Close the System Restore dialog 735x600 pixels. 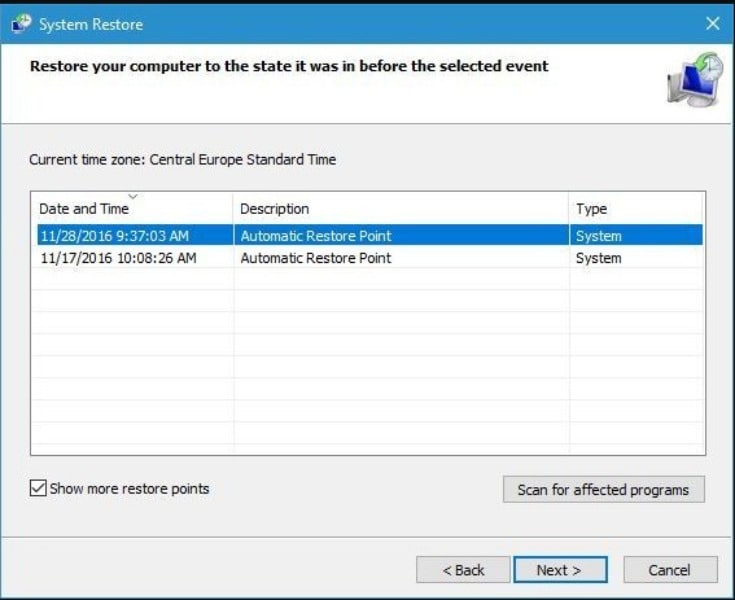712,23
